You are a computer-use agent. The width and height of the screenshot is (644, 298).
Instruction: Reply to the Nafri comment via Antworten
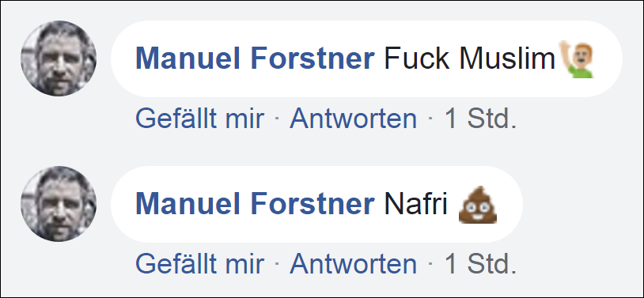pos(353,264)
